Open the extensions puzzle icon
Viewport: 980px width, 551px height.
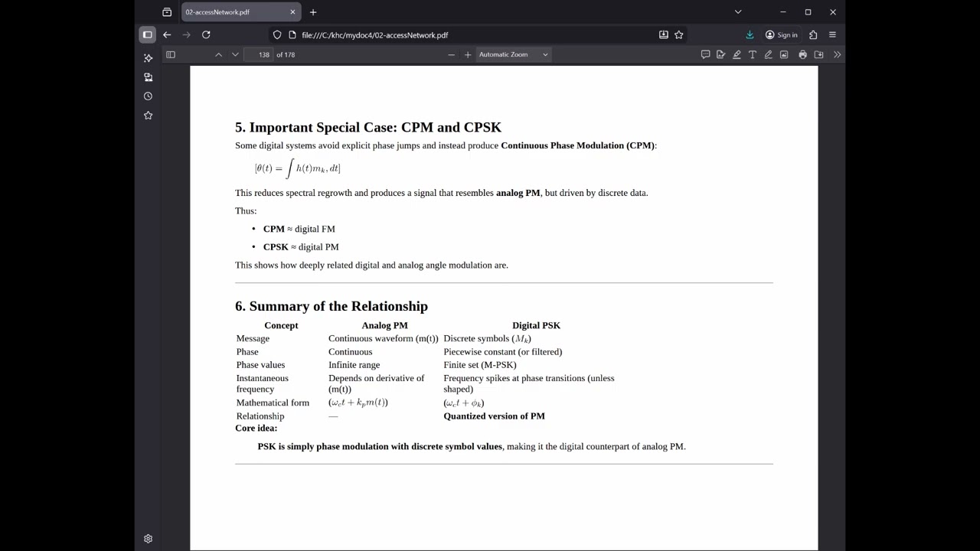(813, 34)
